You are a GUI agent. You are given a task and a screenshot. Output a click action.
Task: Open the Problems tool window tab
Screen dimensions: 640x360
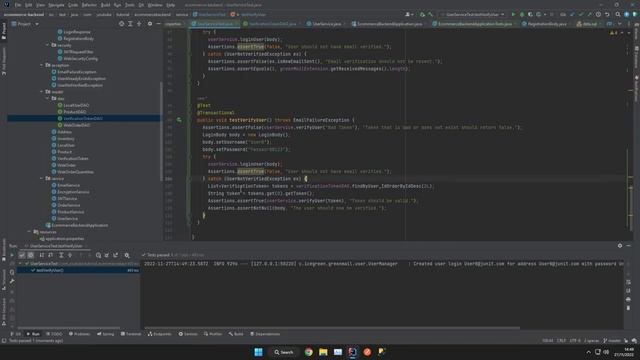tap(80, 334)
